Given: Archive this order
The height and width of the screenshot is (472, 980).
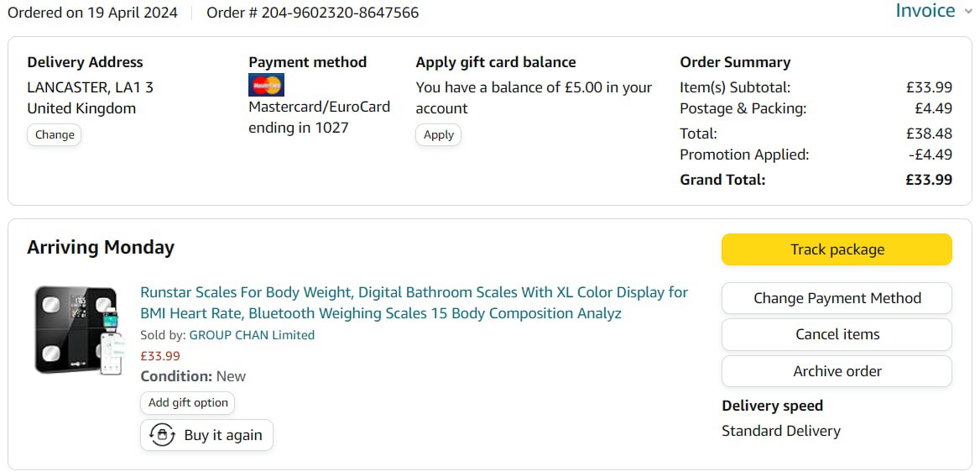Looking at the screenshot, I should pyautogui.click(x=837, y=371).
